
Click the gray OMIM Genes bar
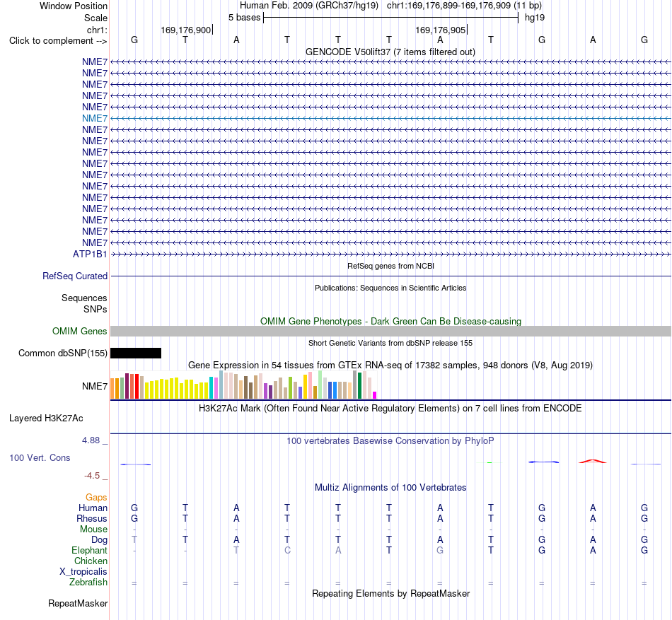point(391,331)
